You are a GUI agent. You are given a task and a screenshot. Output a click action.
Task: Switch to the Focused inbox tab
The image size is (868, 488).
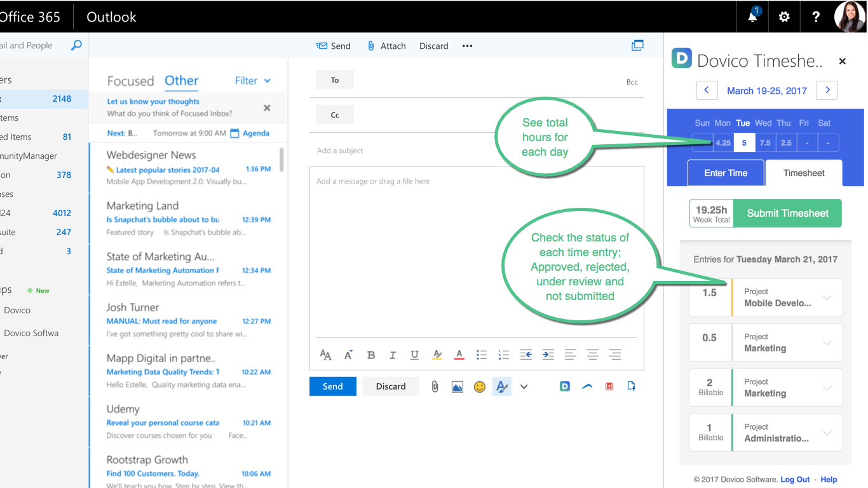pyautogui.click(x=130, y=81)
